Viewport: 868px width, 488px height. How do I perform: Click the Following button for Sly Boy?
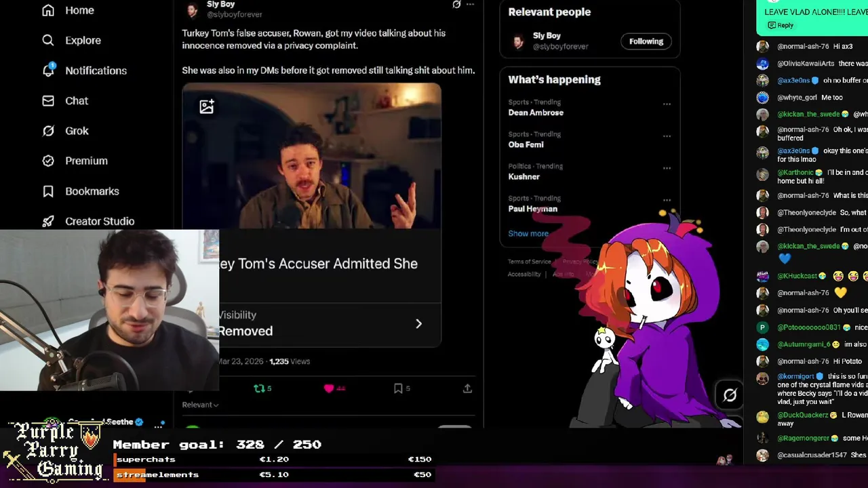(646, 41)
